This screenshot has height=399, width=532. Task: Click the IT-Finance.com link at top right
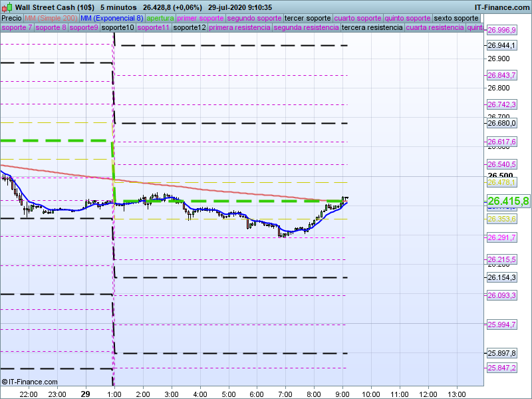pyautogui.click(x=501, y=7)
